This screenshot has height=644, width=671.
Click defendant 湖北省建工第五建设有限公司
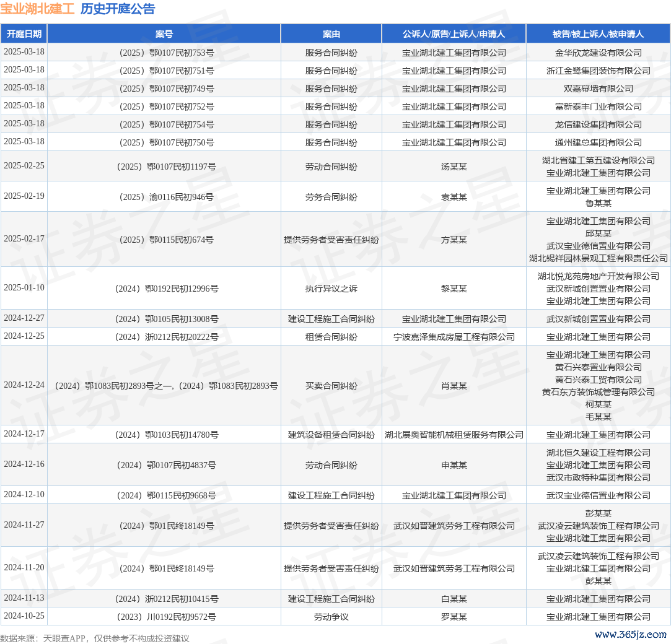click(599, 160)
